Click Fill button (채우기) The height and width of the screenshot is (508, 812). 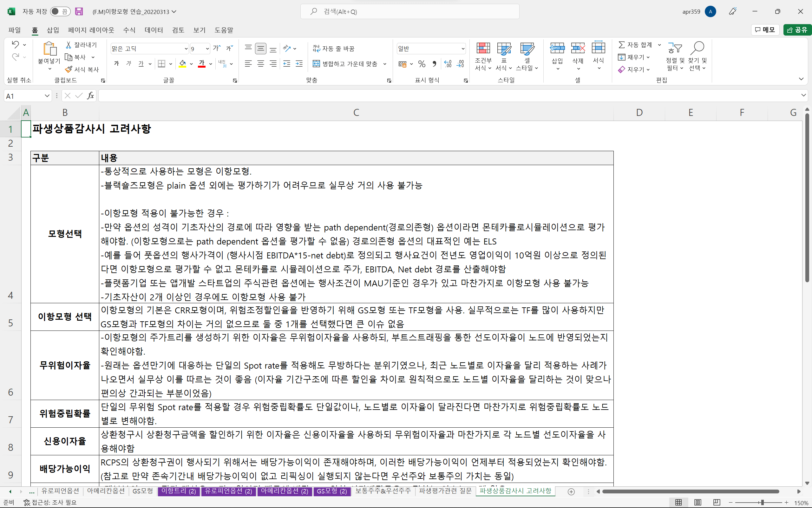pyautogui.click(x=634, y=57)
